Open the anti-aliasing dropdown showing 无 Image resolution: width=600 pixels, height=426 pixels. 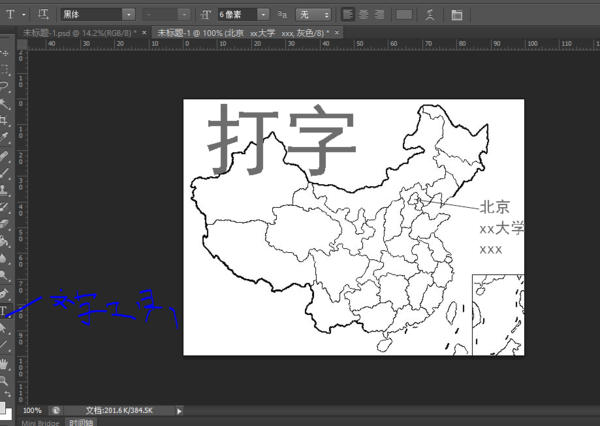(313, 15)
